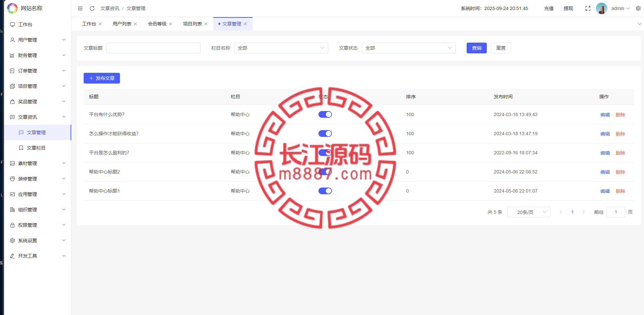Go to next page arrow

coord(584,212)
